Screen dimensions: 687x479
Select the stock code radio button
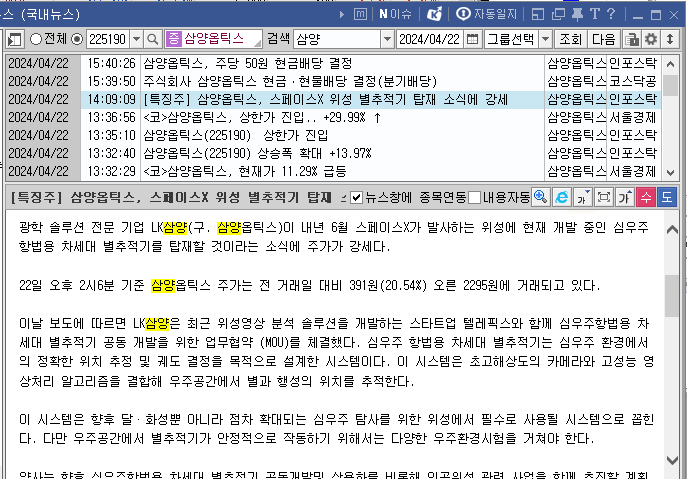click(77, 39)
